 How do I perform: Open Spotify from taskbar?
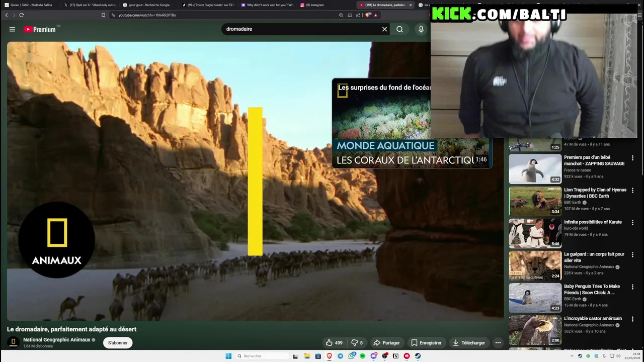[362, 356]
